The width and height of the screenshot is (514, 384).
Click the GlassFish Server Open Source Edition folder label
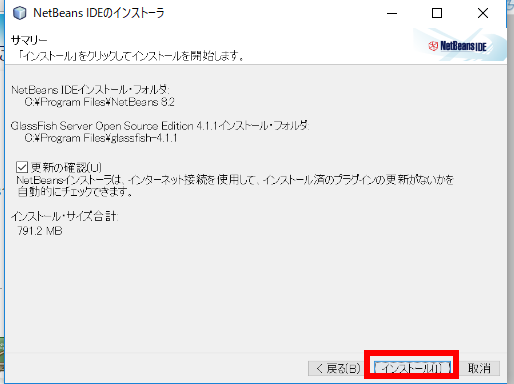point(160,126)
